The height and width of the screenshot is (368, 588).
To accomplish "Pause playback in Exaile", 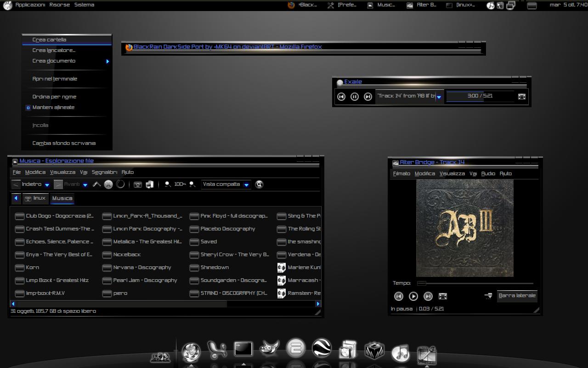I will (x=355, y=97).
